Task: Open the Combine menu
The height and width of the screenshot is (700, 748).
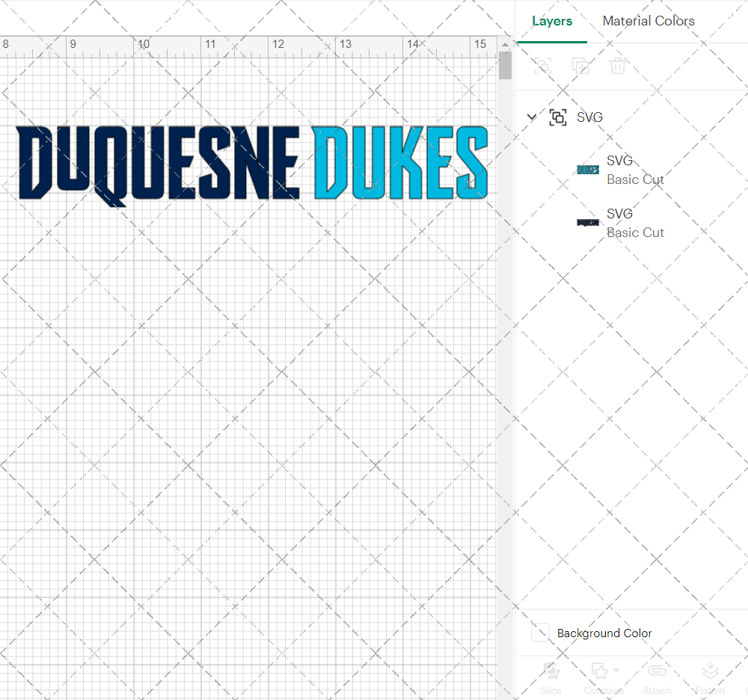Action: tap(604, 678)
